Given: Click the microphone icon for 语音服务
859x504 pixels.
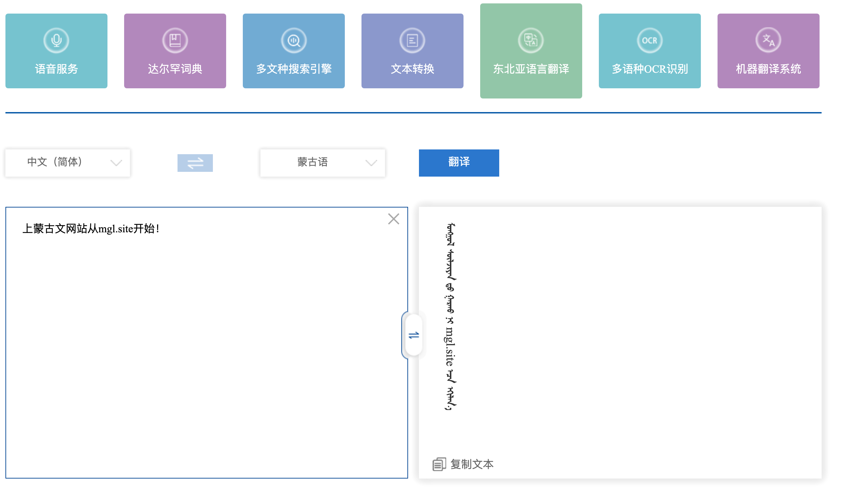Looking at the screenshot, I should pyautogui.click(x=56, y=40).
